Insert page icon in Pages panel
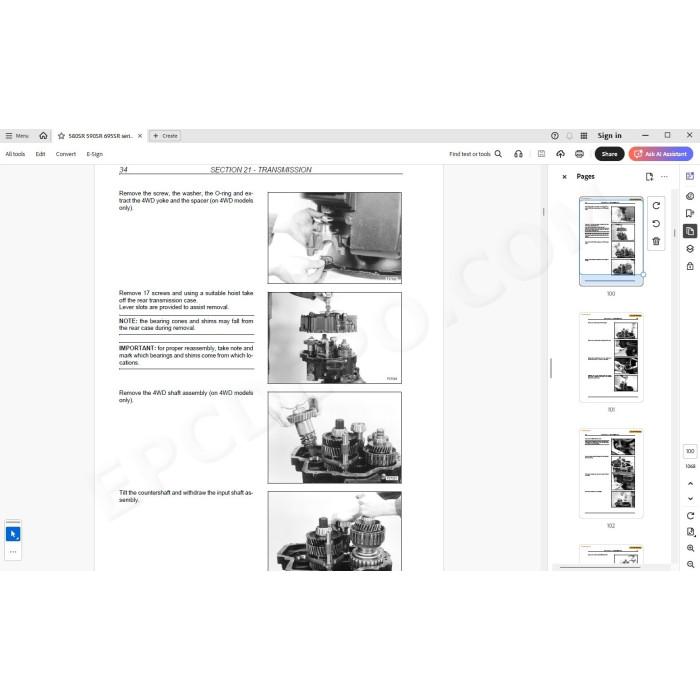The height and width of the screenshot is (700, 700). (649, 177)
